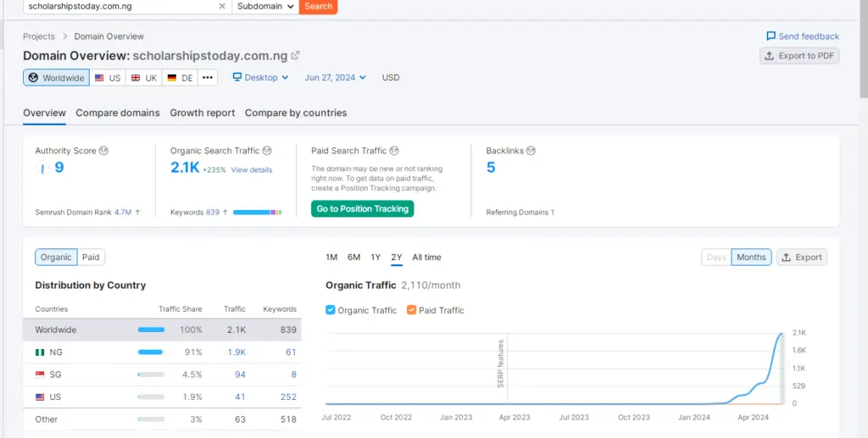
Task: Set chart range to All time
Action: (x=427, y=258)
